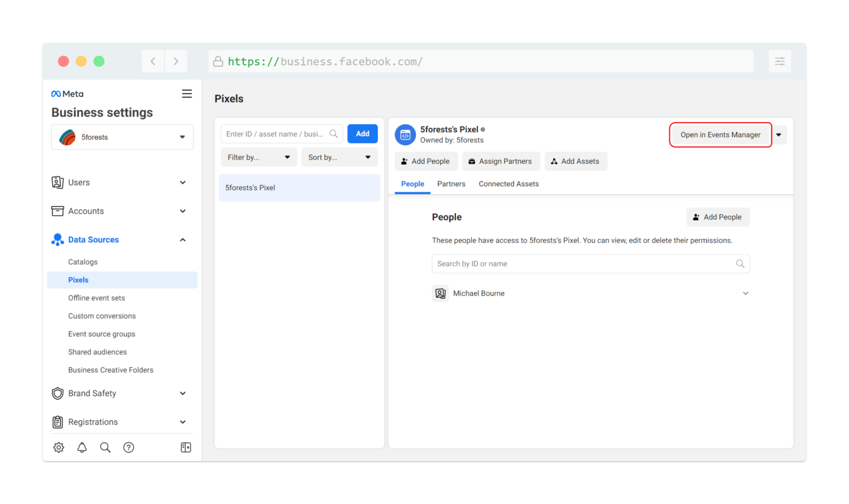Expand the Registrations section chevron
Viewport: 849px width, 504px height.
pos(183,422)
